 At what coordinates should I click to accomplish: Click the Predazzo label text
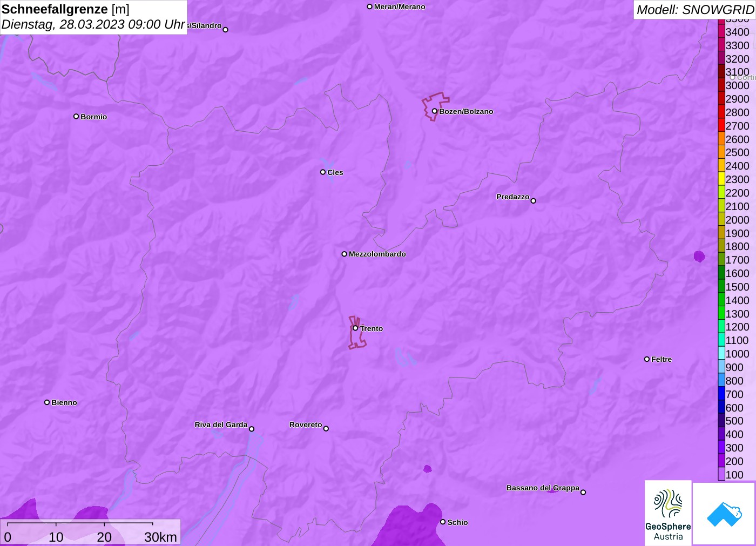513,197
